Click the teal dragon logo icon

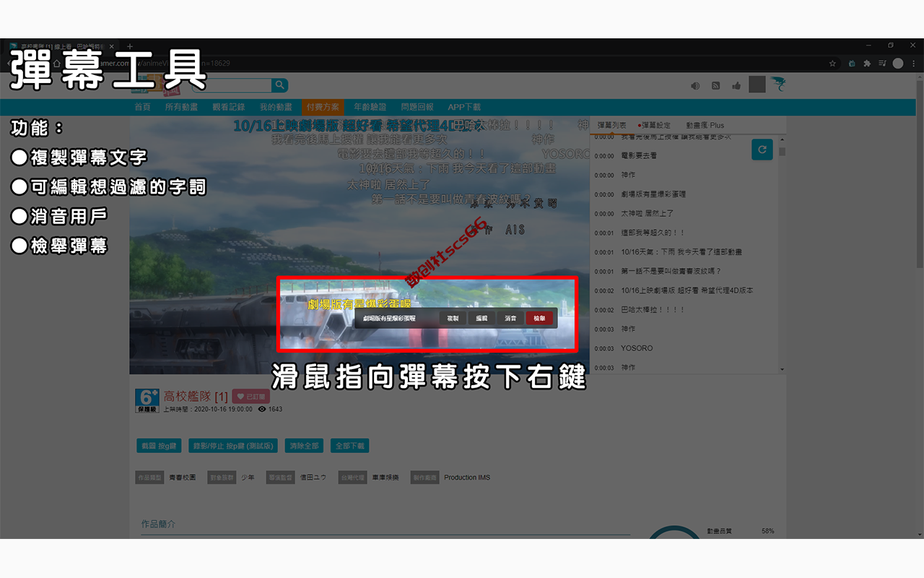tap(777, 85)
